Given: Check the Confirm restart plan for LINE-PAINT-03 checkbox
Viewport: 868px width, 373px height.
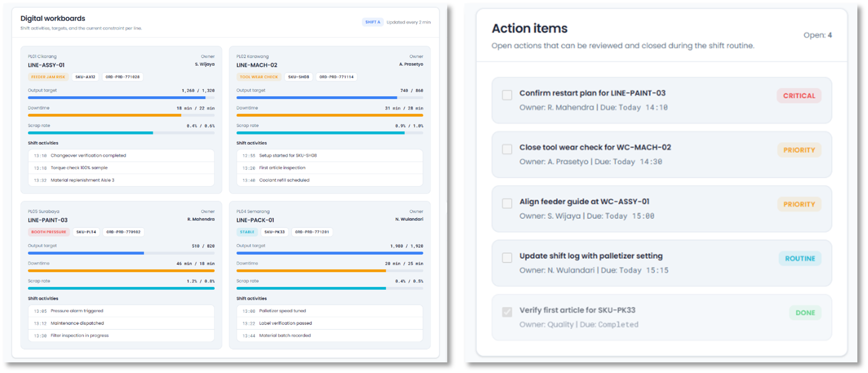Looking at the screenshot, I should click(x=507, y=95).
